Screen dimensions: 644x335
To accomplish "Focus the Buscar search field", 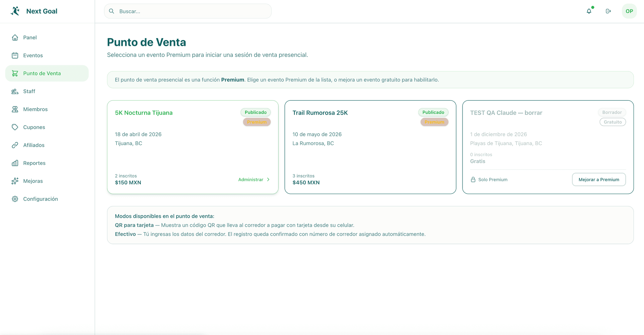I will click(188, 11).
